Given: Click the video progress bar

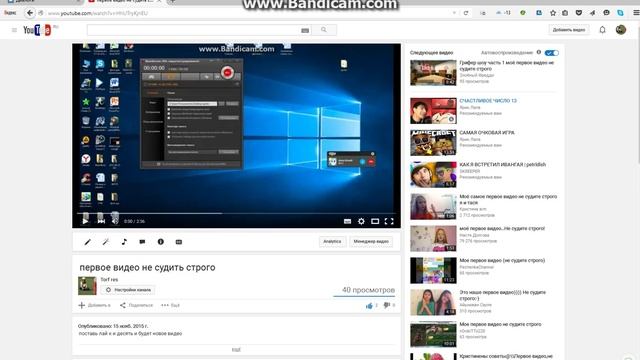Looking at the screenshot, I should coord(236,213).
